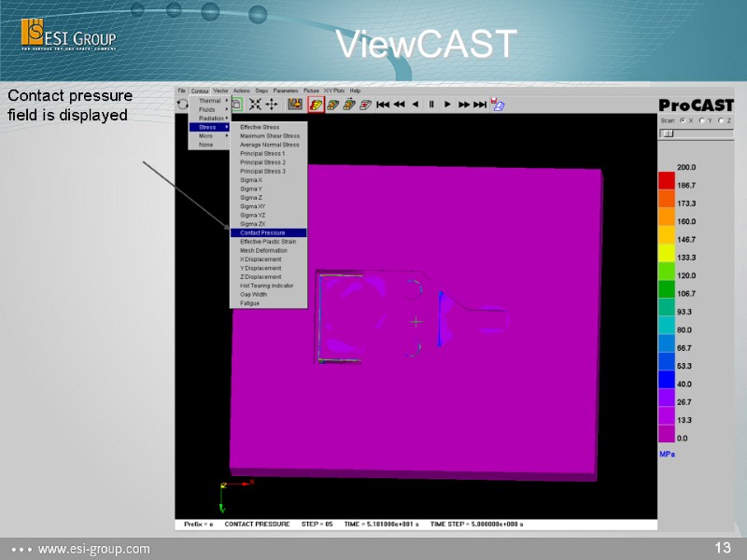The width and height of the screenshot is (747, 560).
Task: Expand the Fluids submenu
Action: coord(209,109)
